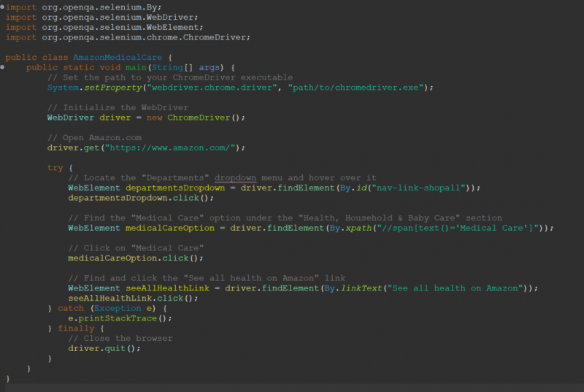Viewport: 584px width, 392px height.
Task: Click the departmentsDropdown variable declaration name
Action: click(175, 188)
